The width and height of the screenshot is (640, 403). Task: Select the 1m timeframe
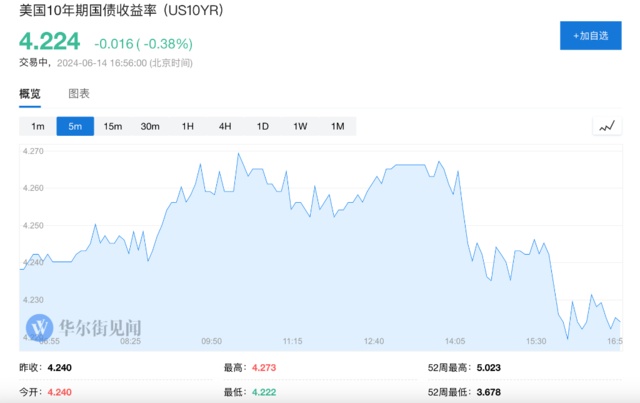(38, 126)
